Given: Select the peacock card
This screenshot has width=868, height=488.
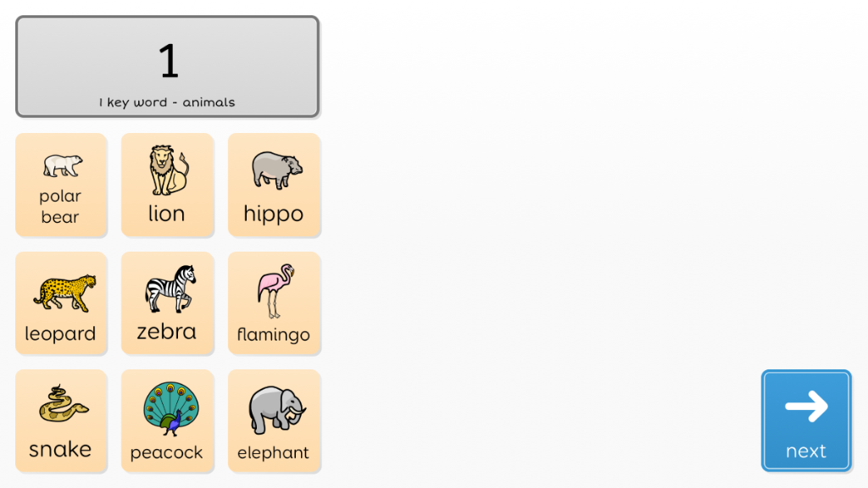Looking at the screenshot, I should [x=167, y=421].
